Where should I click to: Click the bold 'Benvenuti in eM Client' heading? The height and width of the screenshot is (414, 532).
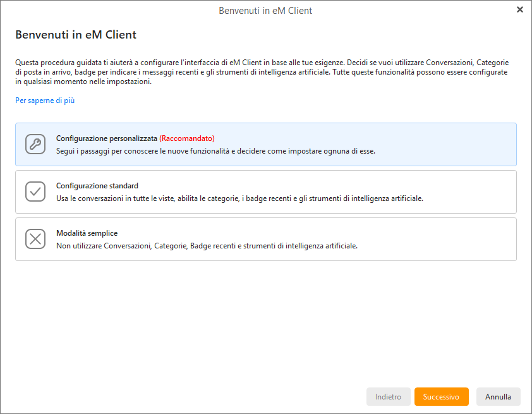(x=76, y=35)
